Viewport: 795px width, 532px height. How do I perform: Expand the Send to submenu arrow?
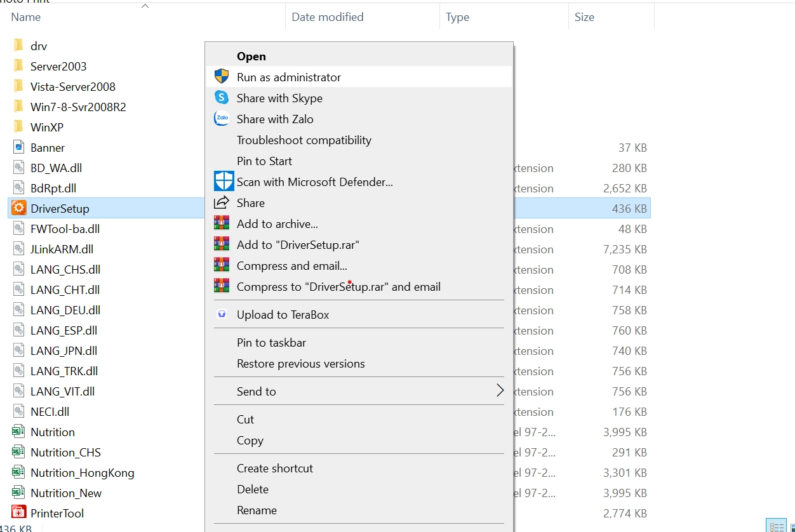pos(500,391)
